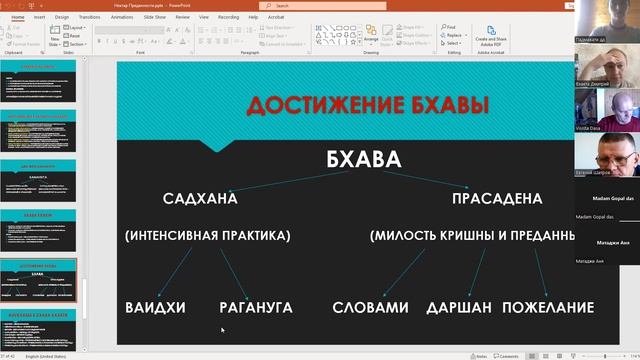Viewport: 640px width, 360px height.
Task: Open the Select dropdown
Action: tap(451, 43)
